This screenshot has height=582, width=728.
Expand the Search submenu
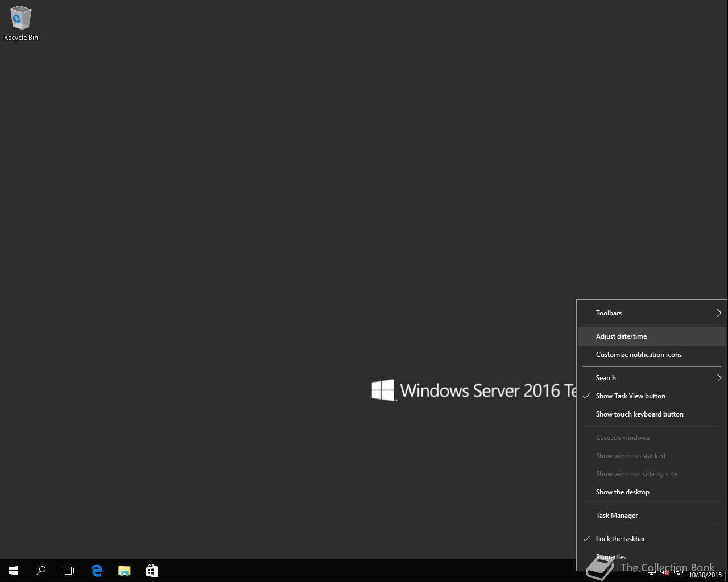652,378
